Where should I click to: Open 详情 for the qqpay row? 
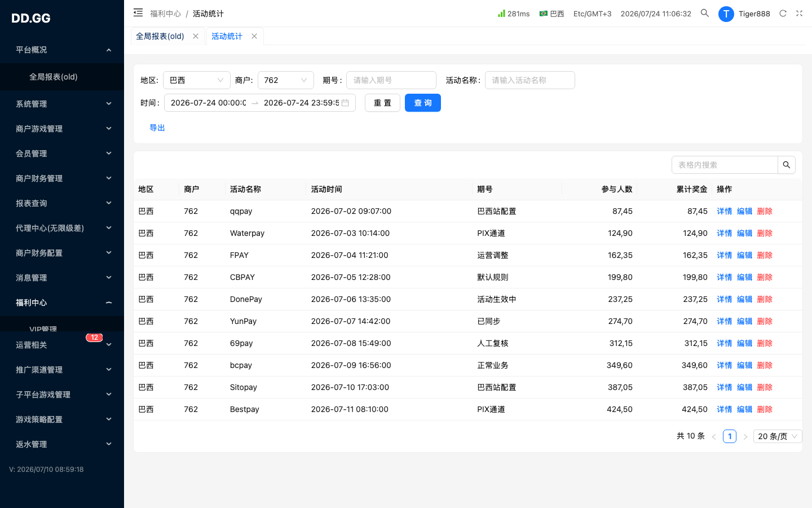[x=725, y=211]
